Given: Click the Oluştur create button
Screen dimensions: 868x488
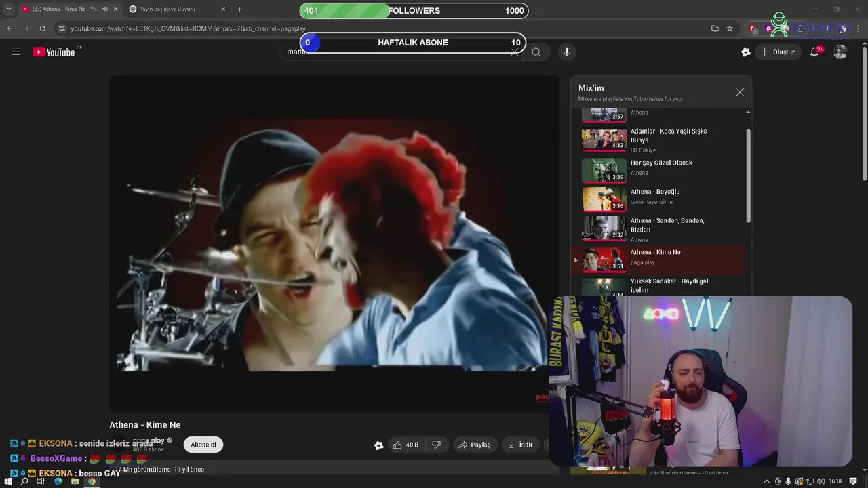Looking at the screenshot, I should tap(777, 52).
